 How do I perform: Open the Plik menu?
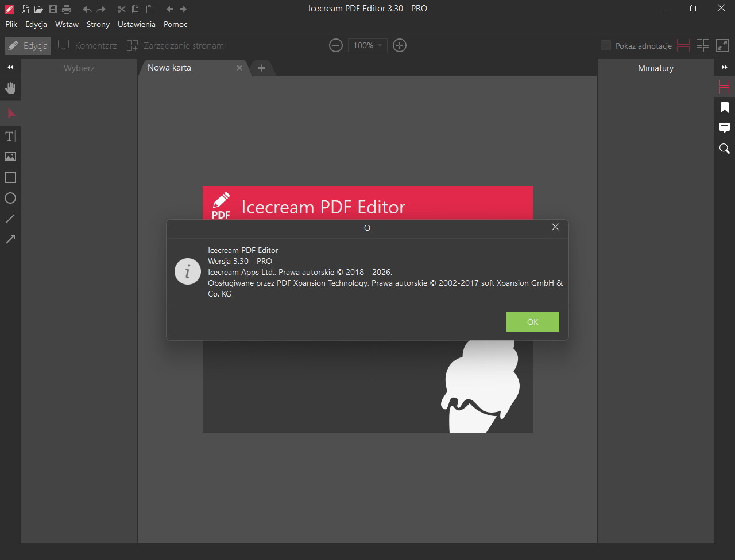tap(11, 24)
